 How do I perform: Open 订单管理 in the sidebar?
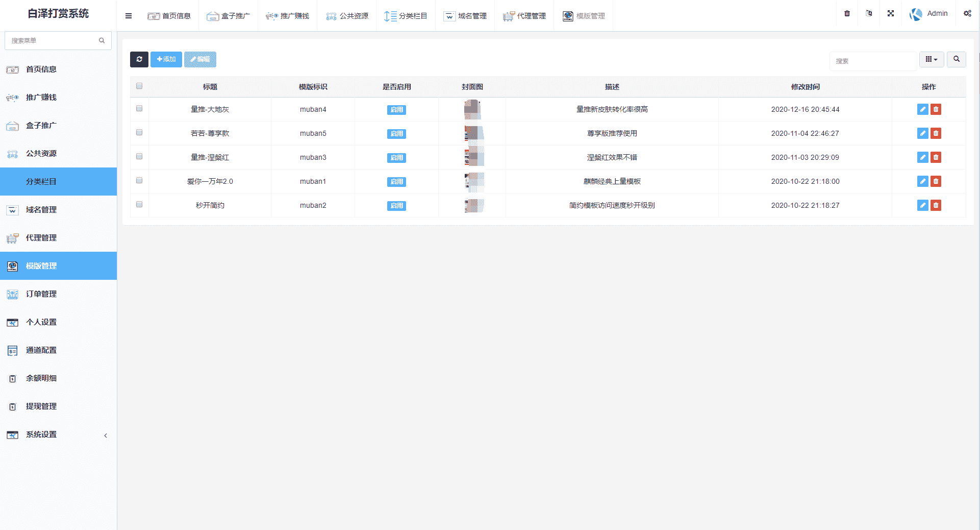tap(41, 294)
